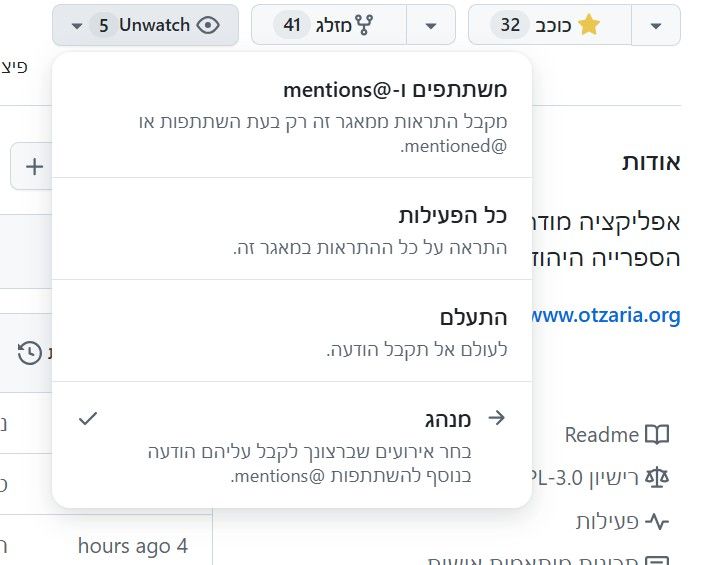This screenshot has width=715, height=565.
Task: Open the star lists dropdown arrow
Action: (656, 25)
